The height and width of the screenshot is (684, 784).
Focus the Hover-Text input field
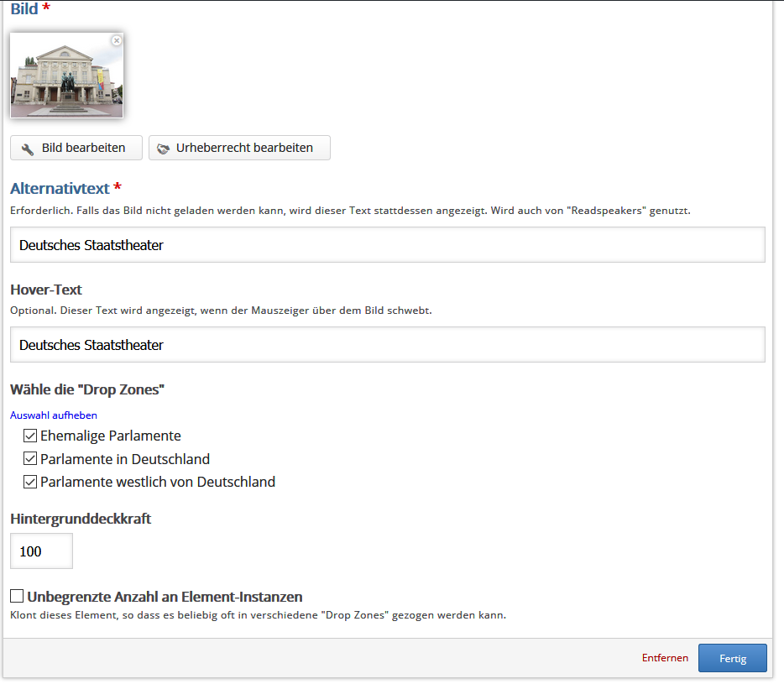click(x=387, y=345)
